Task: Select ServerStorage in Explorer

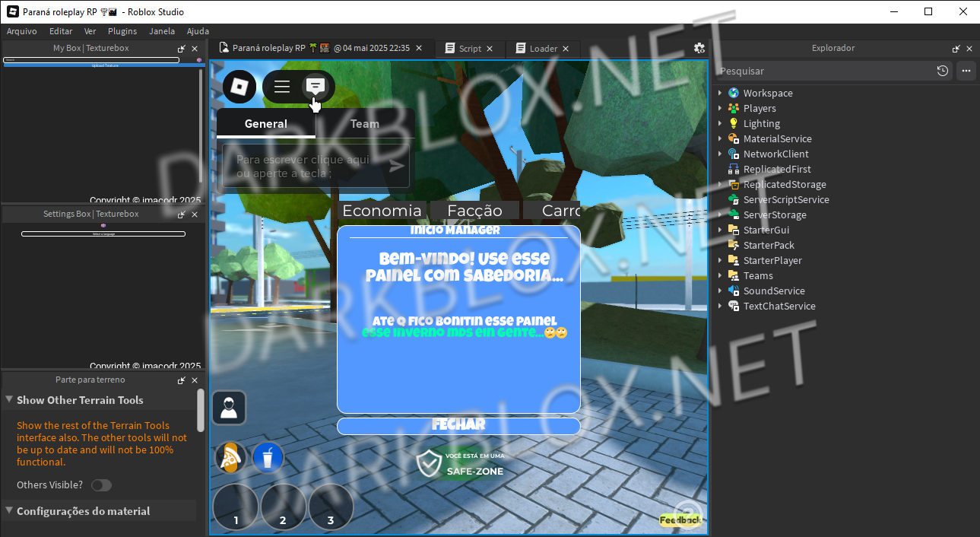Action: coord(775,214)
